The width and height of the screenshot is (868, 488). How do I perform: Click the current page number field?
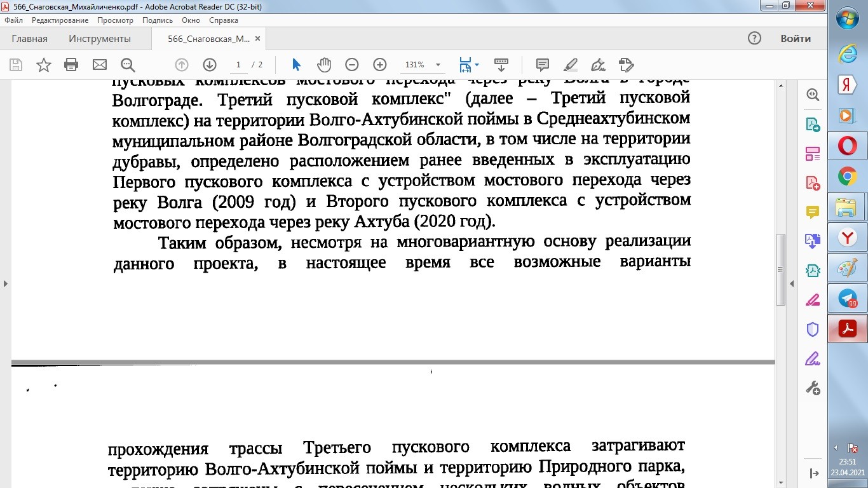click(238, 65)
